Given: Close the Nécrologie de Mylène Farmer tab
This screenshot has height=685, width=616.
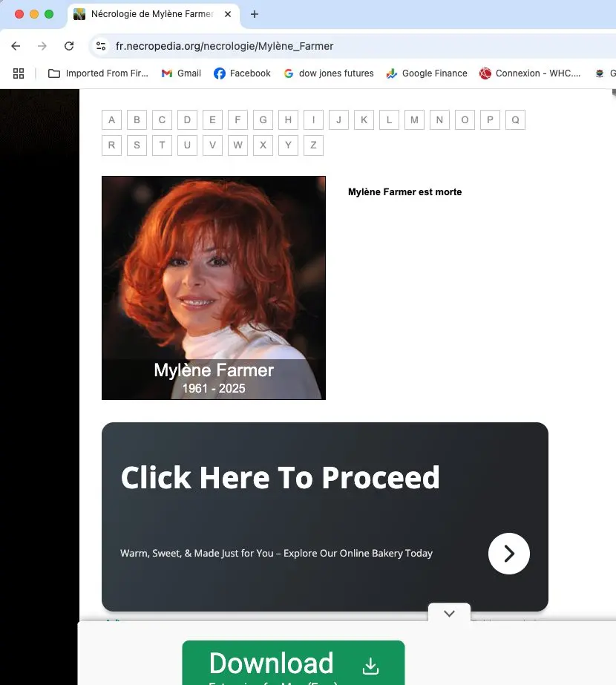Looking at the screenshot, I should [227, 14].
